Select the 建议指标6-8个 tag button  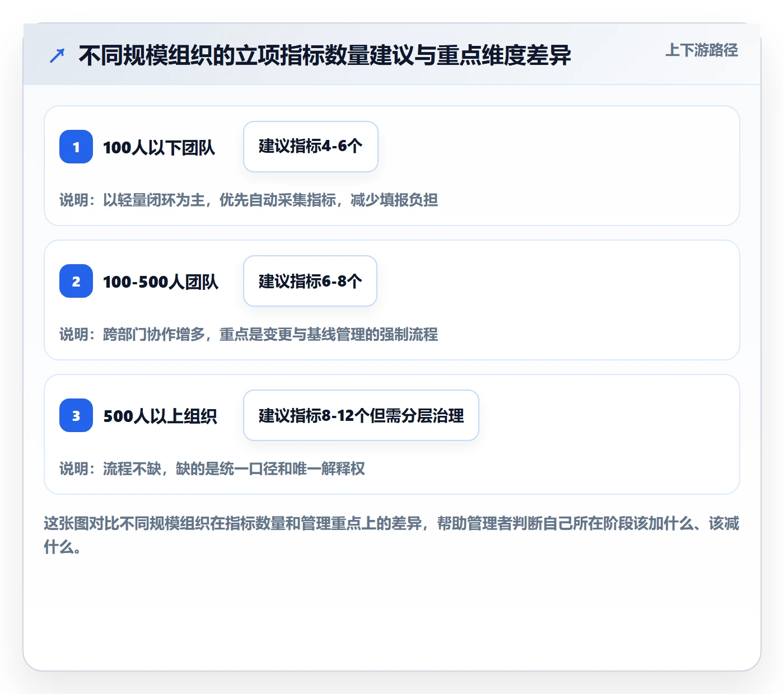point(310,281)
